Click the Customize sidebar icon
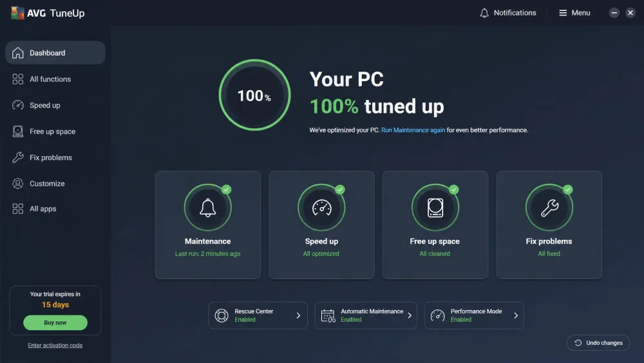This screenshot has width=644, height=363. [17, 183]
